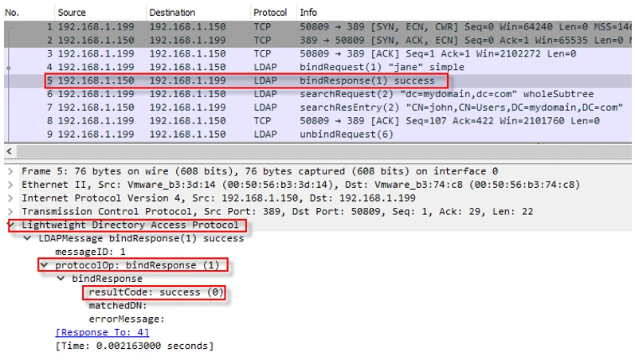Collapse the bindResponse subtree

[x=61, y=279]
